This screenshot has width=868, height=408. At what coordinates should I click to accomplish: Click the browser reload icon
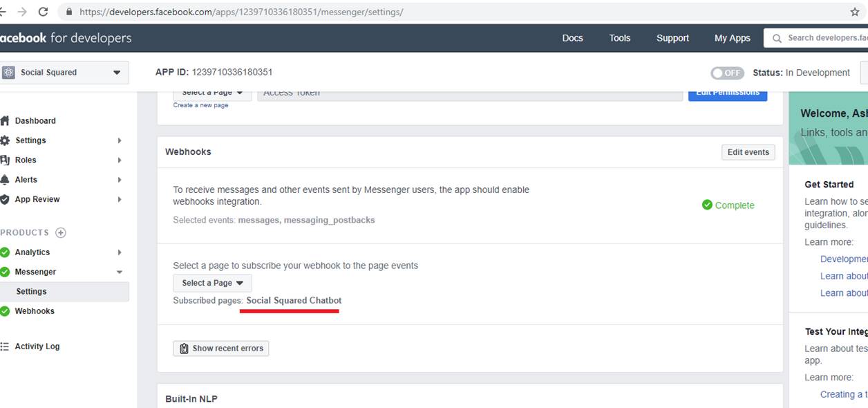44,12
